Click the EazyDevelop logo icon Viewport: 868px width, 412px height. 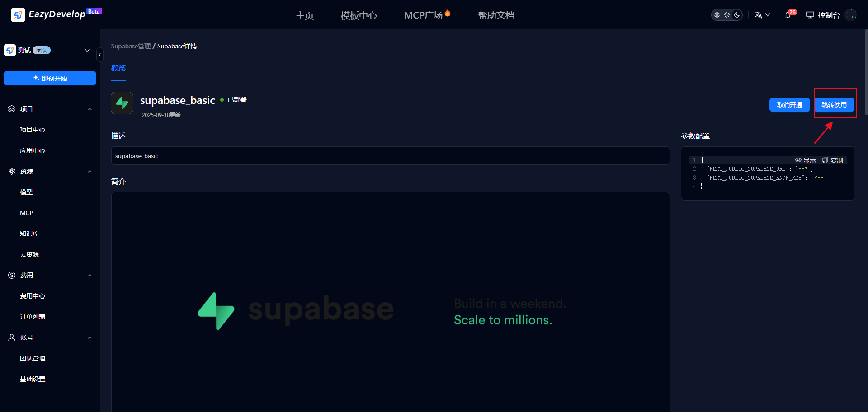(x=18, y=15)
